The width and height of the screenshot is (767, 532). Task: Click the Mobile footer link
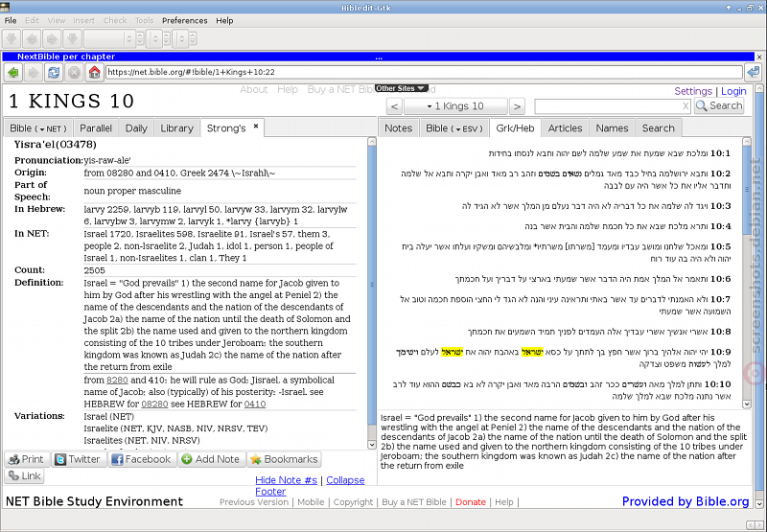pyautogui.click(x=311, y=502)
